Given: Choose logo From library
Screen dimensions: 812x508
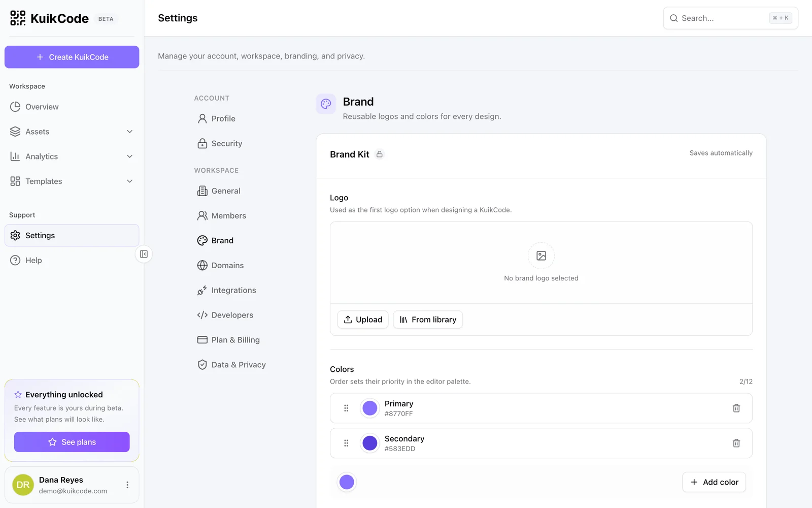Looking at the screenshot, I should coord(428,320).
